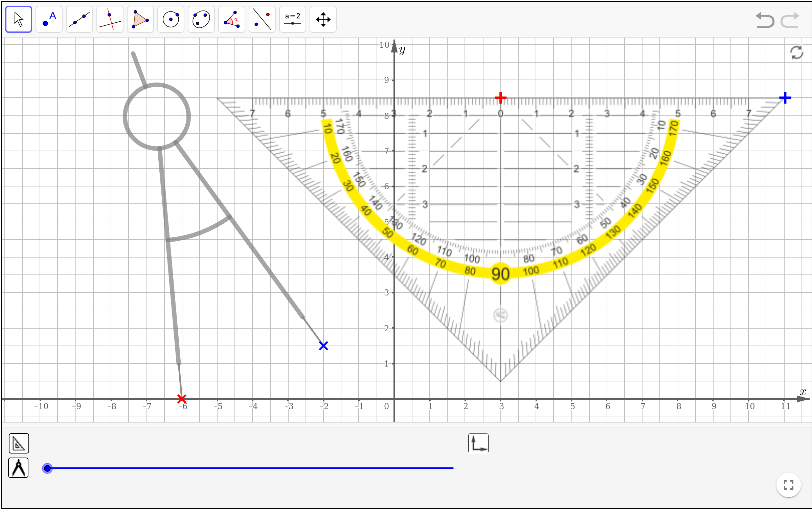
Task: Select the Ellipse conic tool
Action: [201, 19]
